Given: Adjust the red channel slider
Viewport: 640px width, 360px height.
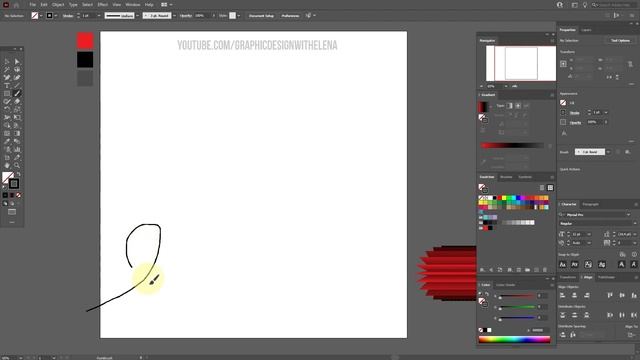Looking at the screenshot, I should tap(517, 296).
